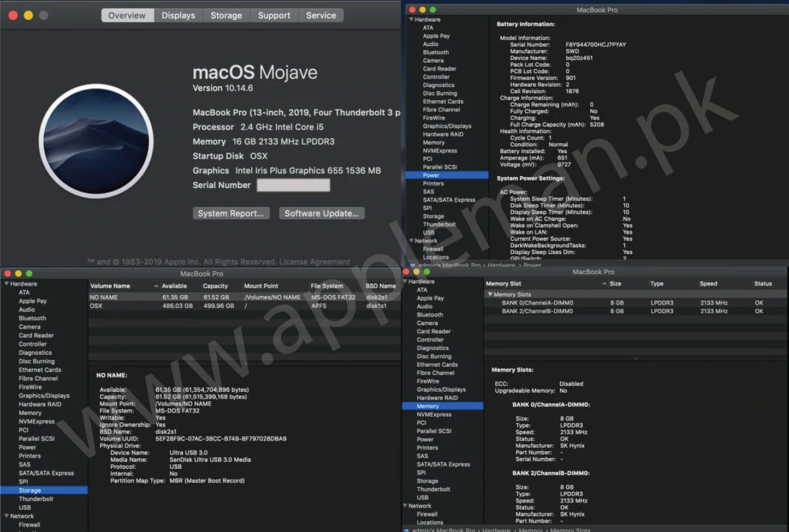Select highlighted Memory item in Memory Slots window sidebar
Image resolution: width=789 pixels, height=532 pixels.
click(443, 406)
